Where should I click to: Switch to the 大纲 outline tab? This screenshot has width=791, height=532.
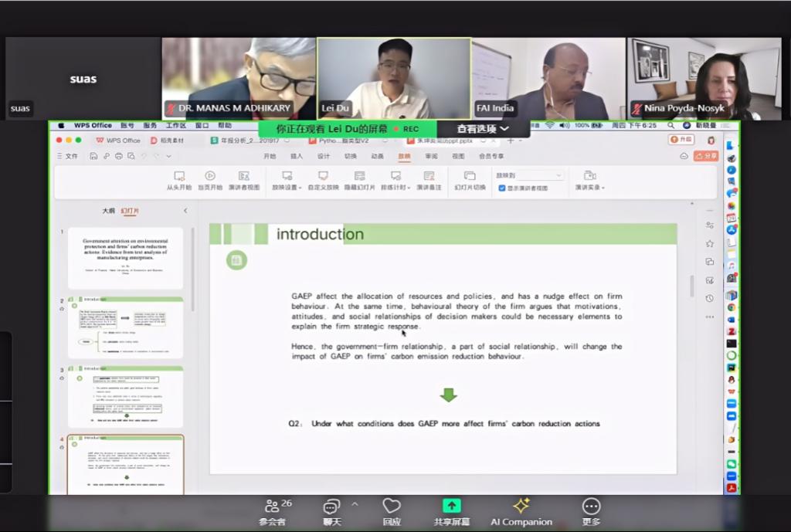(x=108, y=211)
